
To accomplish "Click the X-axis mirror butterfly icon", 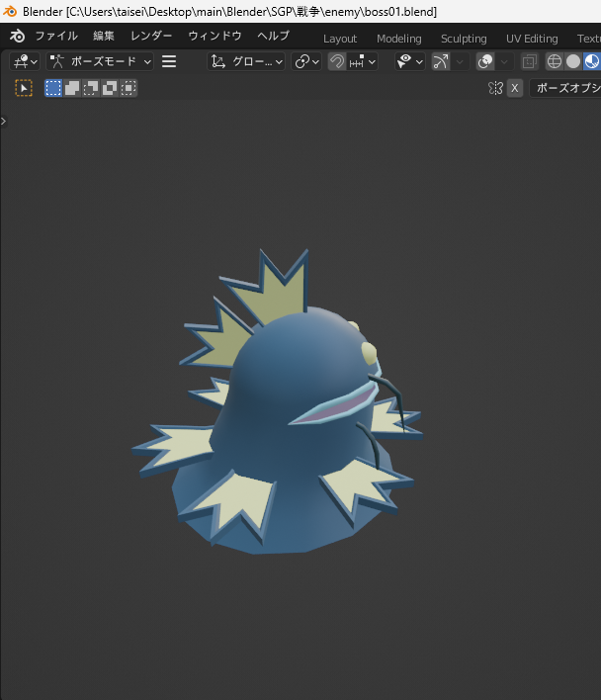I will click(495, 88).
